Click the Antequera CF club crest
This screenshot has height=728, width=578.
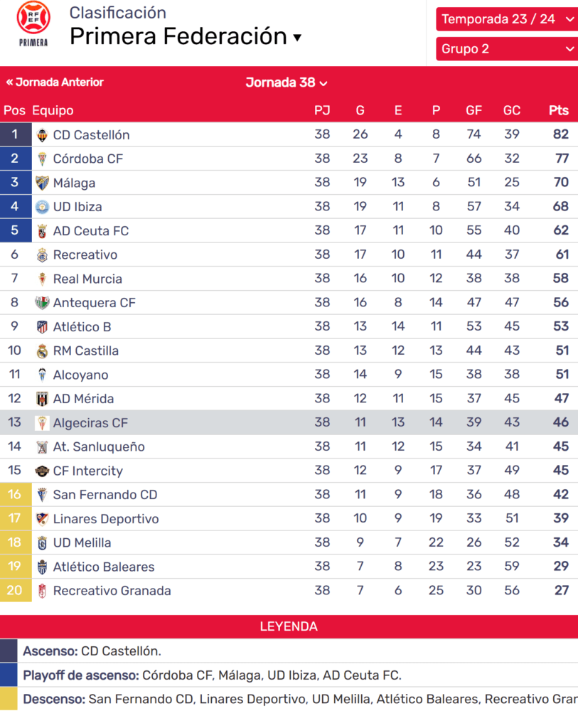43,303
